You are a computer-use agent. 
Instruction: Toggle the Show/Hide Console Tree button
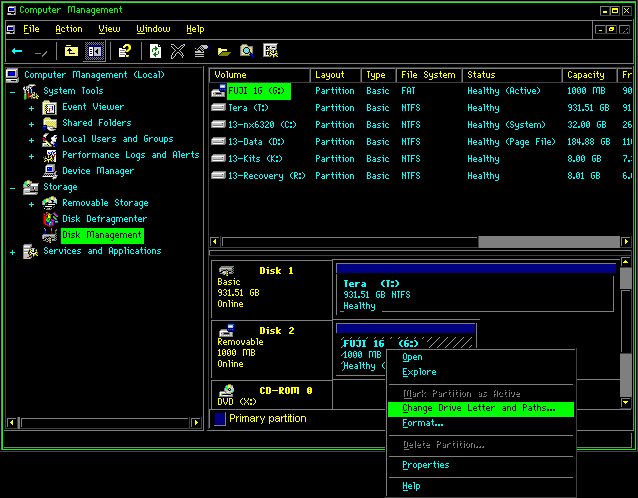coord(94,50)
